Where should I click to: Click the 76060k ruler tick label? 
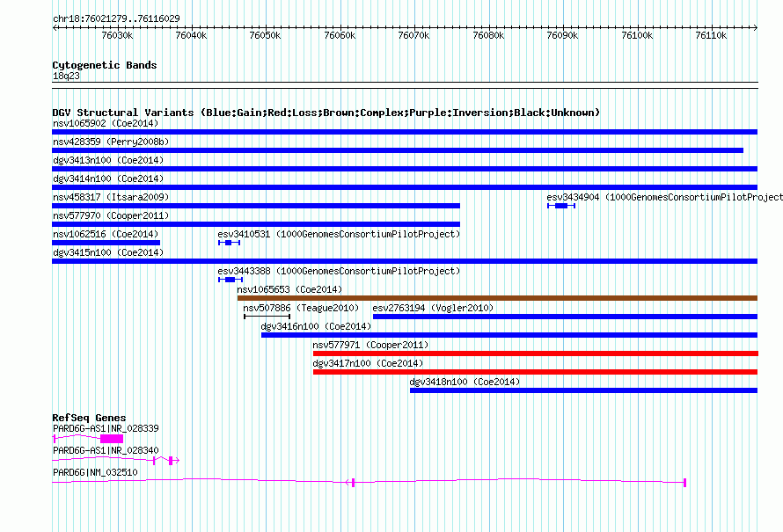[340, 35]
